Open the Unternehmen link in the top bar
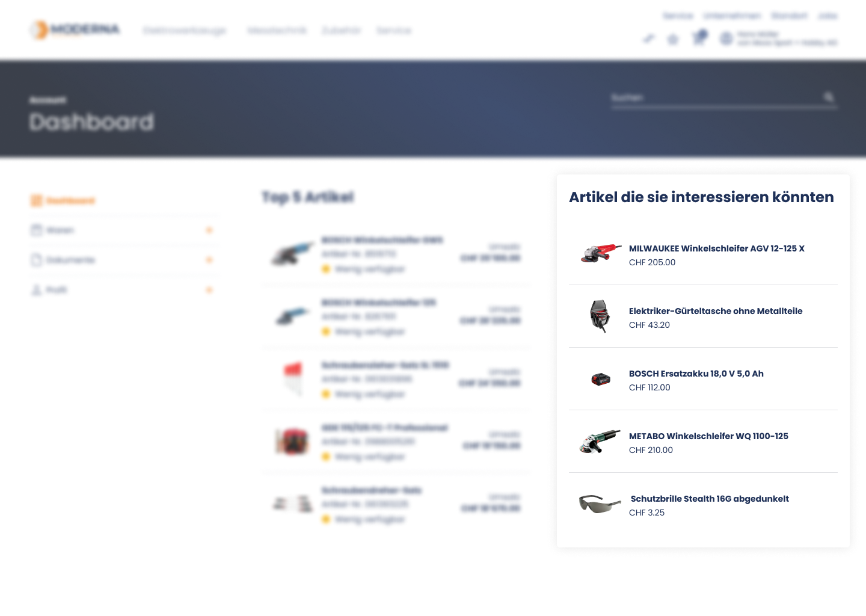The height and width of the screenshot is (616, 866). pyautogui.click(x=732, y=16)
